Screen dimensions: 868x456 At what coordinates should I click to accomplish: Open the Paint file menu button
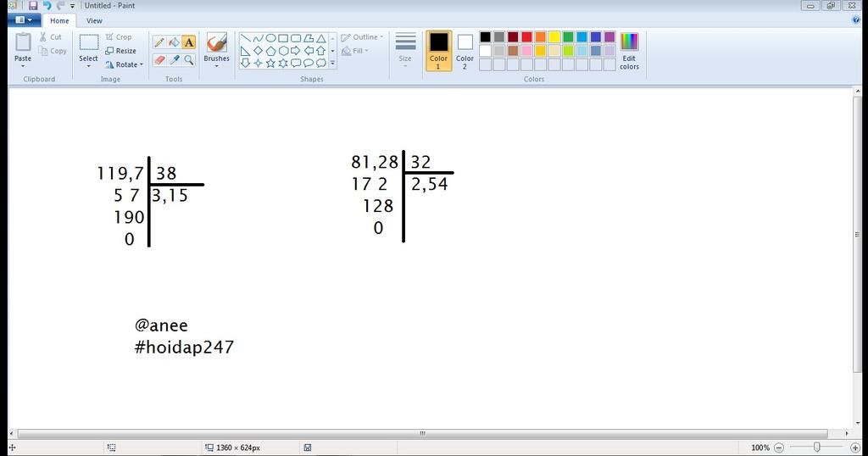24,20
